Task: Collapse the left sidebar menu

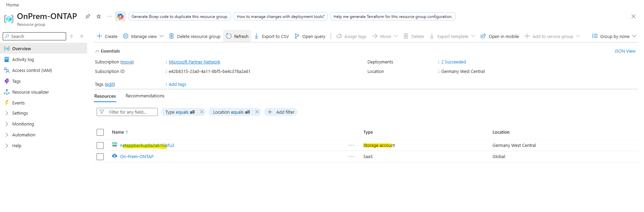Action: [x=82, y=36]
